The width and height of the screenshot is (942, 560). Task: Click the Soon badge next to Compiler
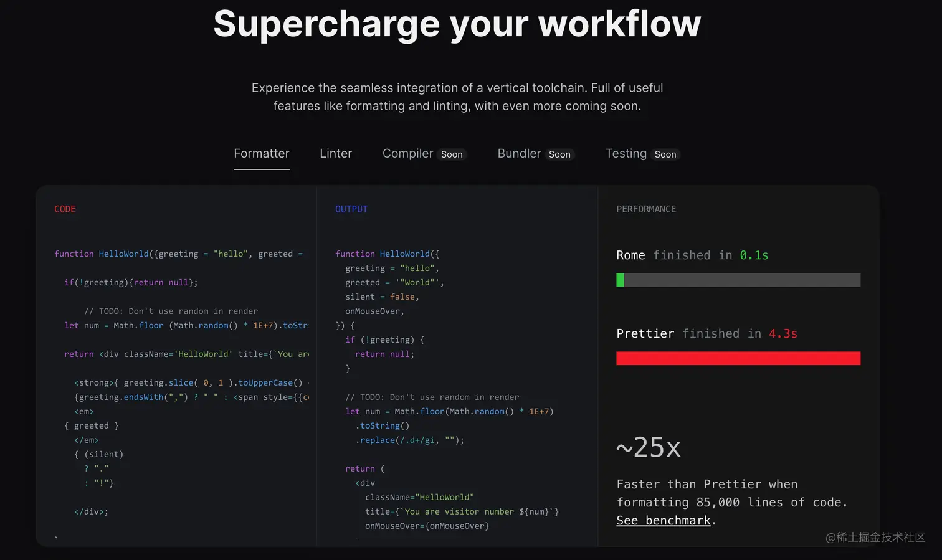(x=452, y=154)
